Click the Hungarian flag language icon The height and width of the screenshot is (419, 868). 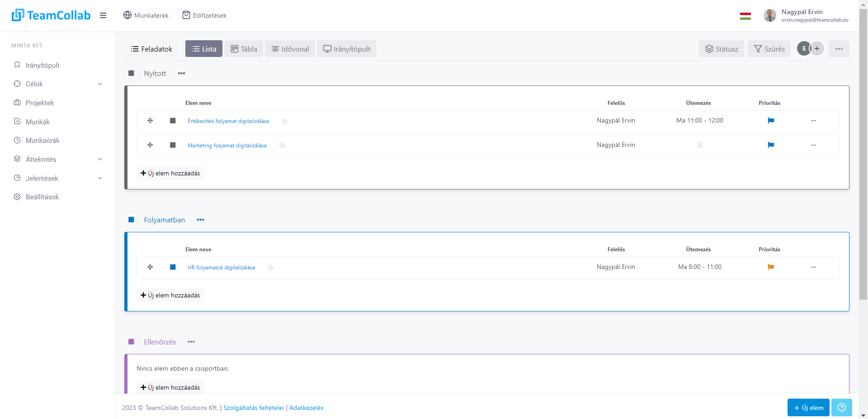click(x=745, y=16)
